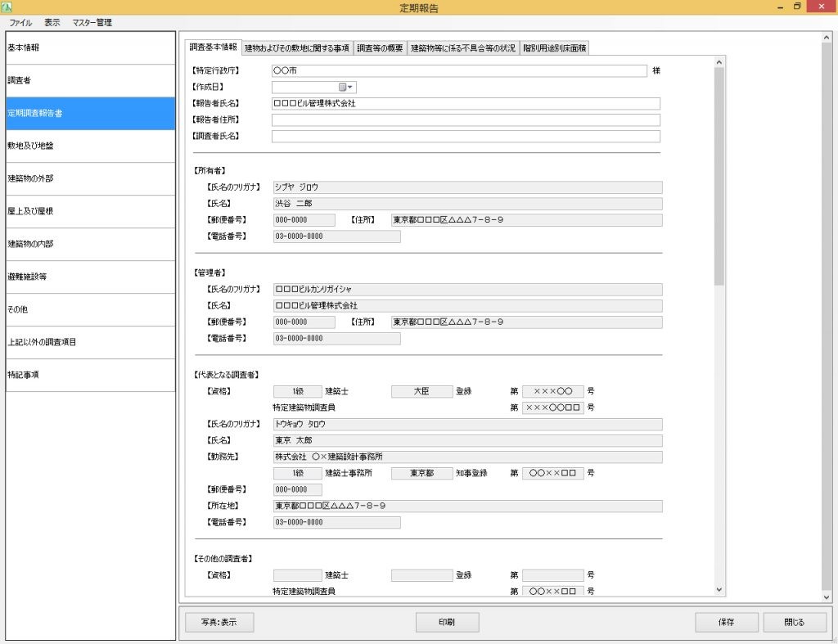The height and width of the screenshot is (644, 838).
Task: Select 基本情報 in the left sidebar
Action: 90,48
